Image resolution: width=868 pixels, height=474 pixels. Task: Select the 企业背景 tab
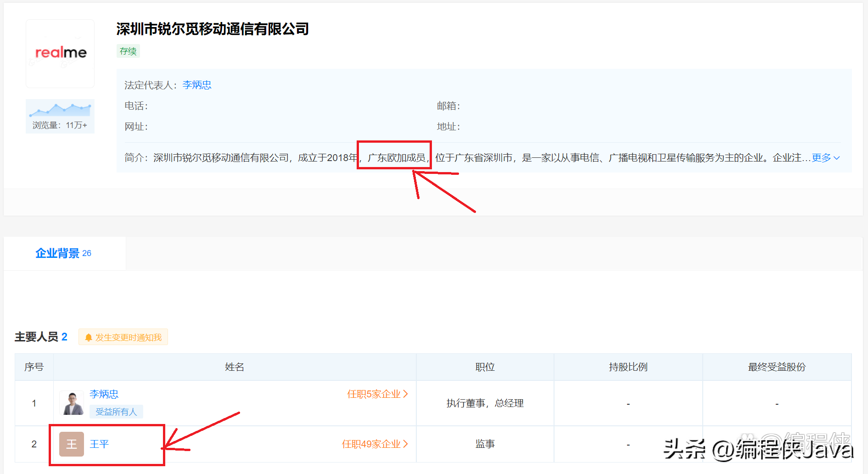coord(63,253)
